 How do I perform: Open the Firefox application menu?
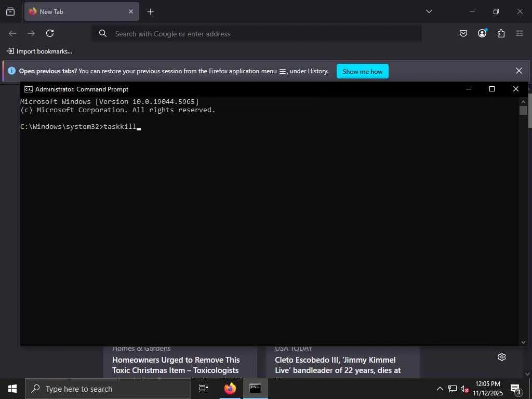pyautogui.click(x=520, y=33)
